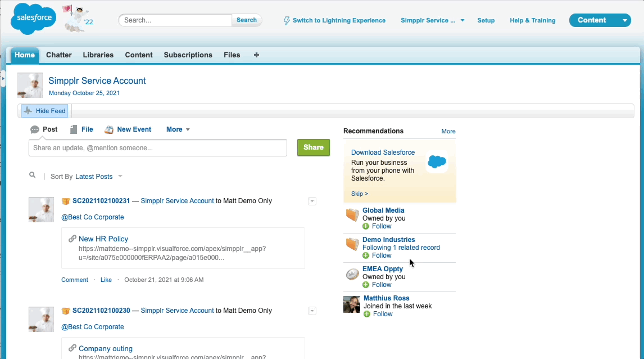Open the Subscriptions tab
Screen dimensions: 644x359
coord(188,55)
